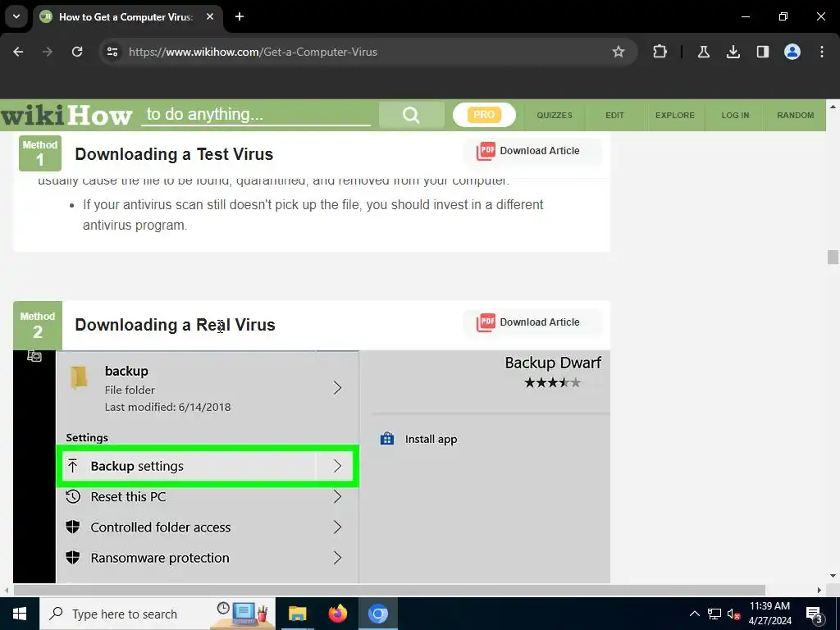This screenshot has height=630, width=840.
Task: Click the scroll-down arrow on vertical scrollbar
Action: (833, 576)
